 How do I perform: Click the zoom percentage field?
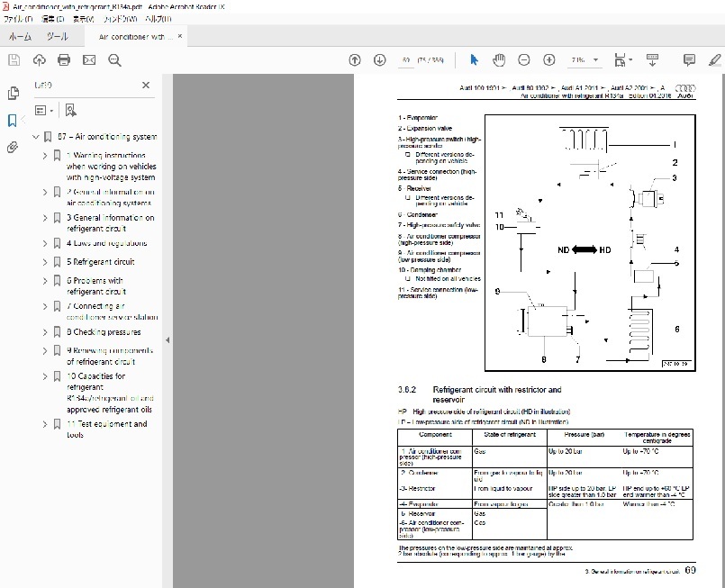578,60
